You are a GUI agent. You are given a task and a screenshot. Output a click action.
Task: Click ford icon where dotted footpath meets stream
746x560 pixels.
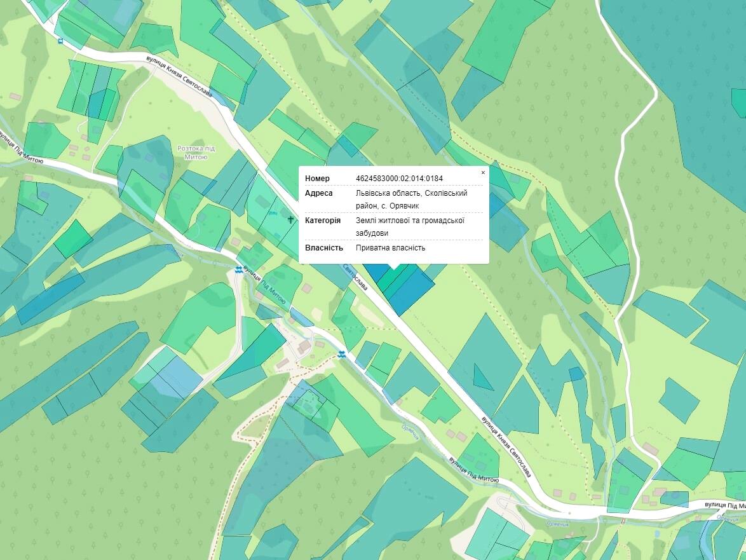341,354
